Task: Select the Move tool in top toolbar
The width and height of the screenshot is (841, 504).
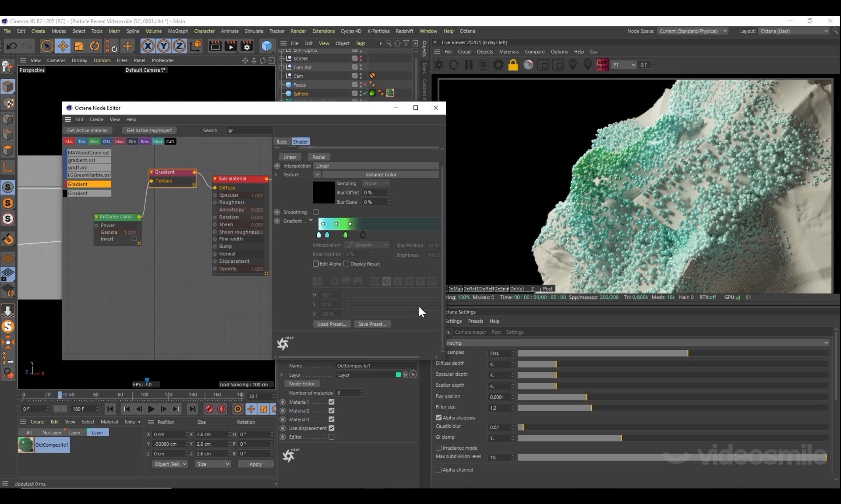Action: (x=63, y=46)
